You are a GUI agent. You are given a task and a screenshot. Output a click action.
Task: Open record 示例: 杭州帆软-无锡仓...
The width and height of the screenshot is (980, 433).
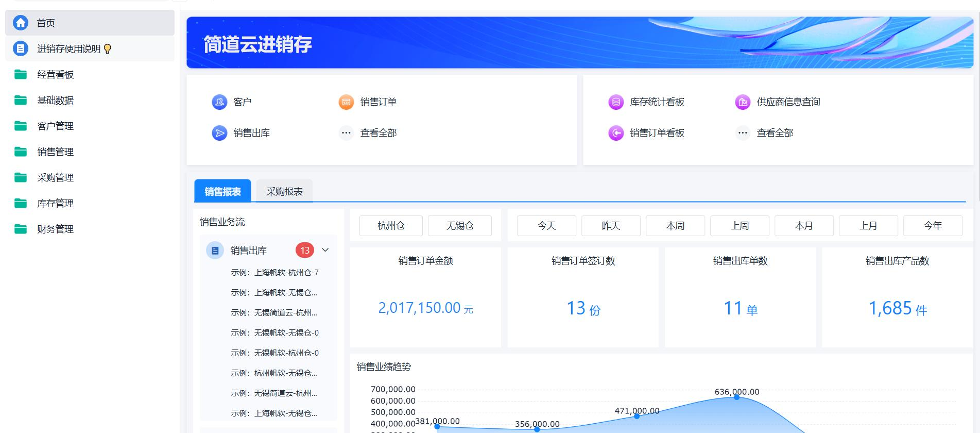pyautogui.click(x=274, y=373)
